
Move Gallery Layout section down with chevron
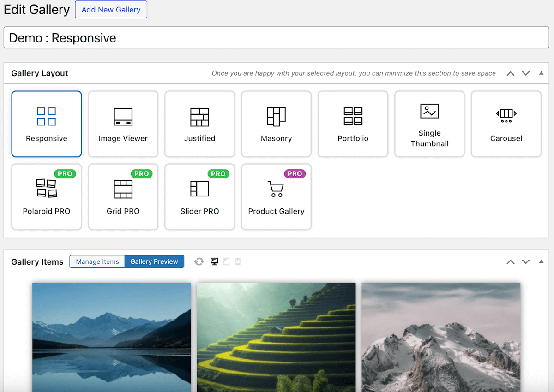[x=526, y=73]
